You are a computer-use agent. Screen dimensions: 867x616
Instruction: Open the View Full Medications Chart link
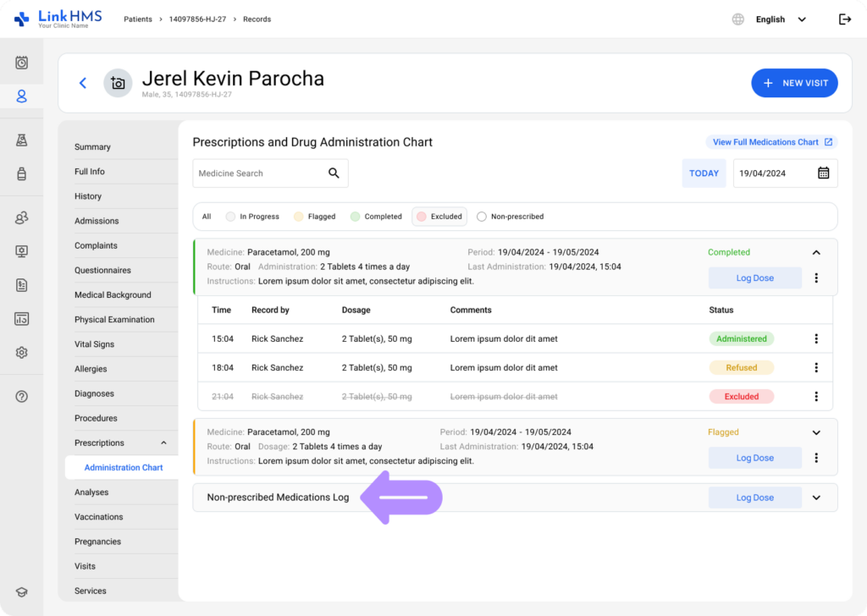tap(771, 142)
